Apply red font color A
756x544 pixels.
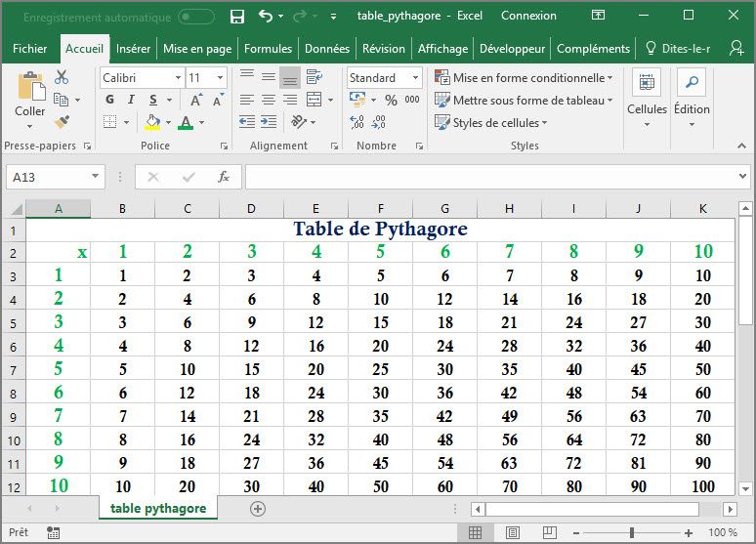(x=186, y=122)
